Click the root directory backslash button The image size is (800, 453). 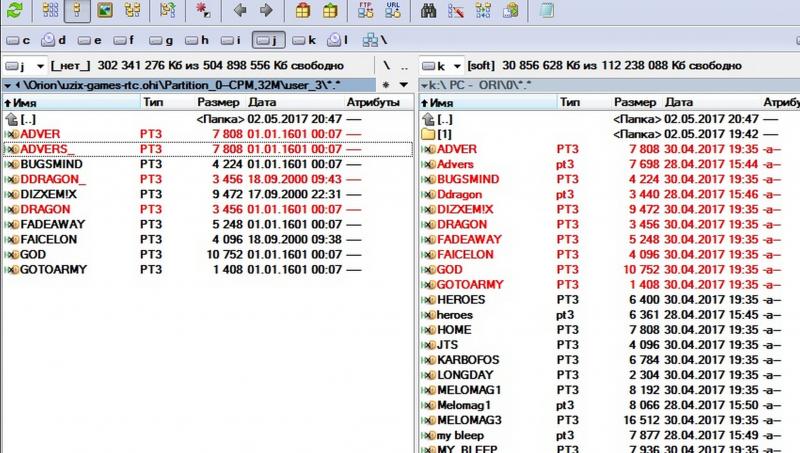388,65
